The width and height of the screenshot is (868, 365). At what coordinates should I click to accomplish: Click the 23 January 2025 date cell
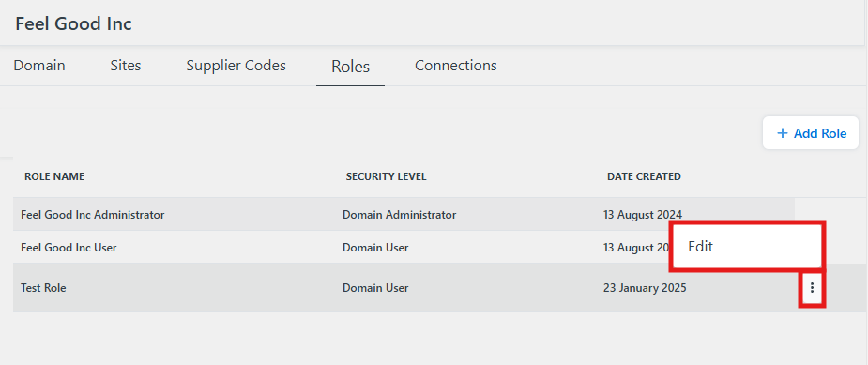point(645,288)
